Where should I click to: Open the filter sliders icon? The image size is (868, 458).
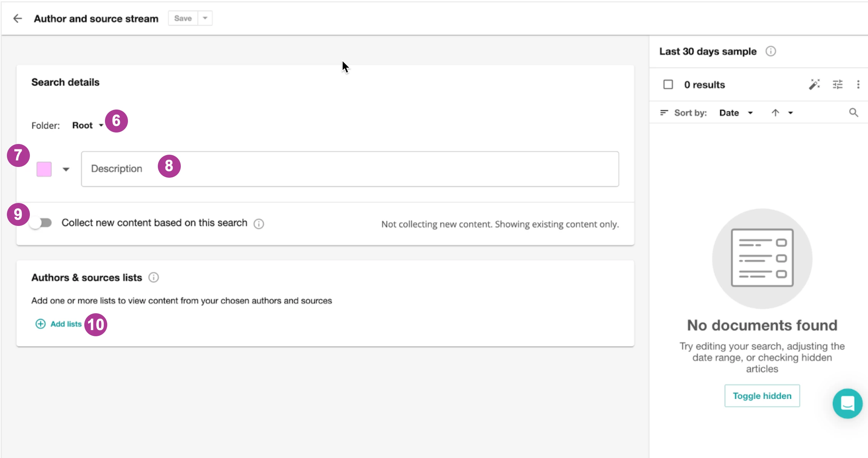[x=838, y=84]
